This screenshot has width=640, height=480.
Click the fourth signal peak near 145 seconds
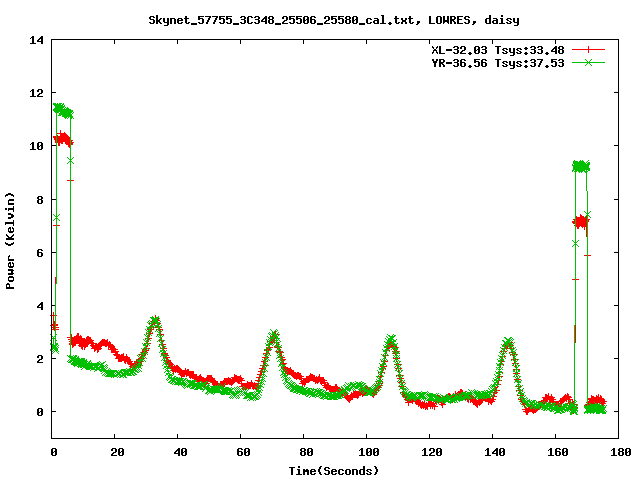508,343
